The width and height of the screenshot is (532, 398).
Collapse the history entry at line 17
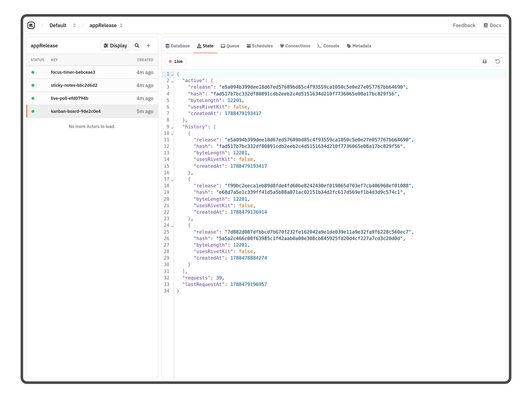pos(172,180)
